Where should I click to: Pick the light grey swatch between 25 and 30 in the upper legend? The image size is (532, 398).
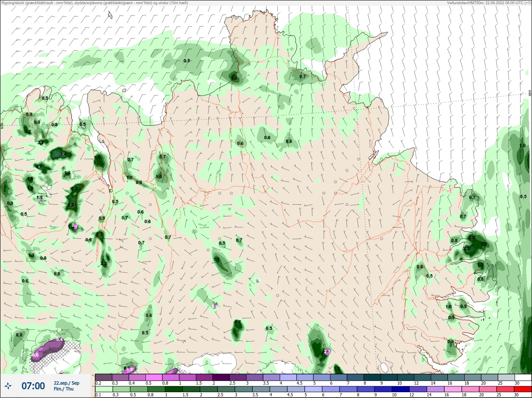[x=506, y=377]
